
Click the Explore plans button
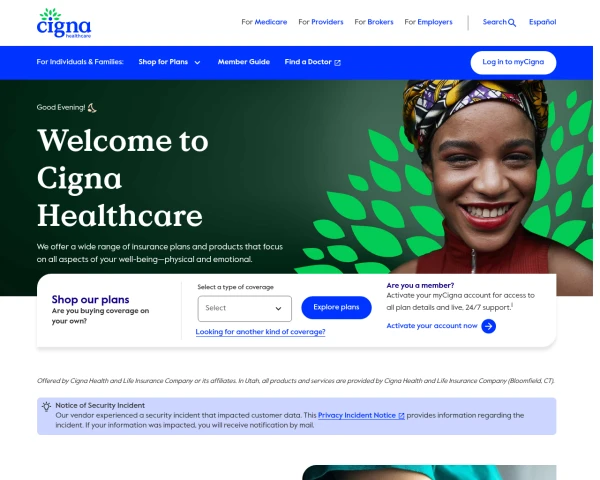(x=336, y=307)
